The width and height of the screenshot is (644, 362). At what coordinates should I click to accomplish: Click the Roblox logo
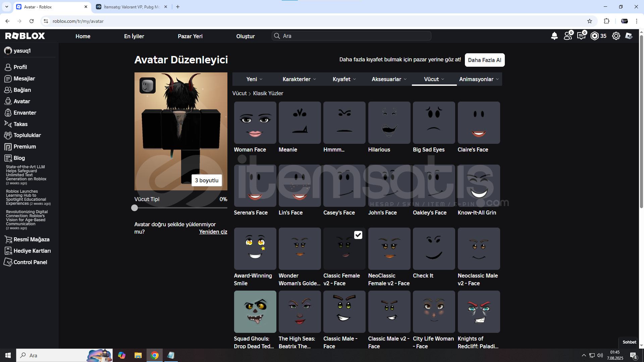click(x=25, y=36)
